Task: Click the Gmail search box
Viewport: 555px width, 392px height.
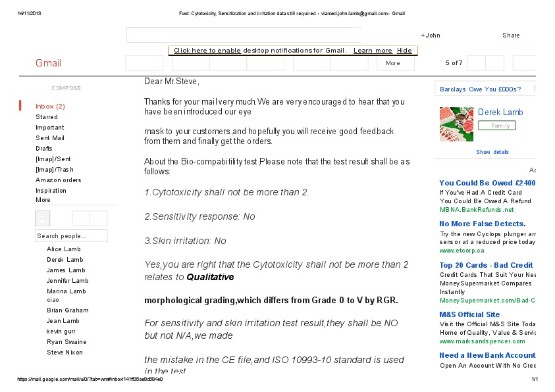Action: click(244, 35)
